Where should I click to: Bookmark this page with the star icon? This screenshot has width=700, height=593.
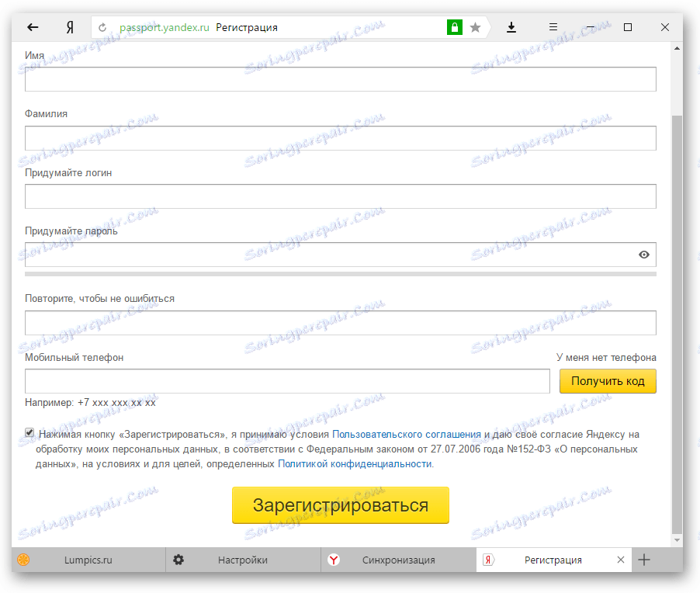pos(475,26)
